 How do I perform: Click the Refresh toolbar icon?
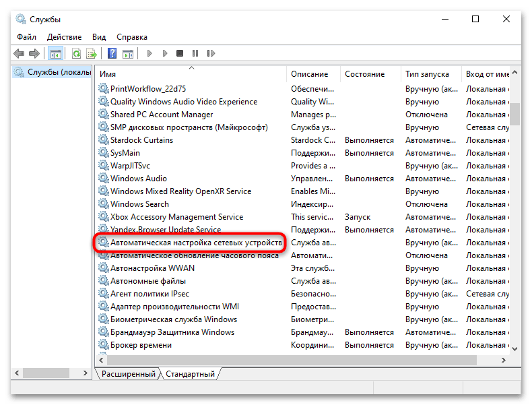tap(77, 53)
